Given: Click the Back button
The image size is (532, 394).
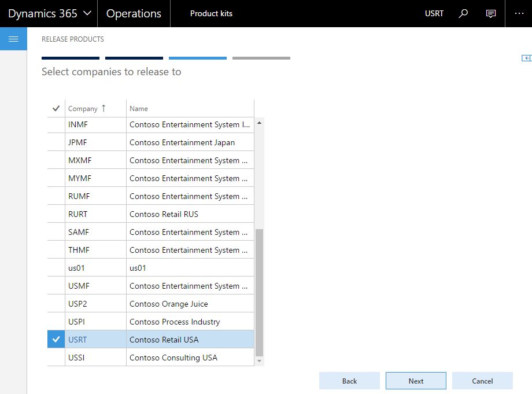Looking at the screenshot, I should (349, 381).
